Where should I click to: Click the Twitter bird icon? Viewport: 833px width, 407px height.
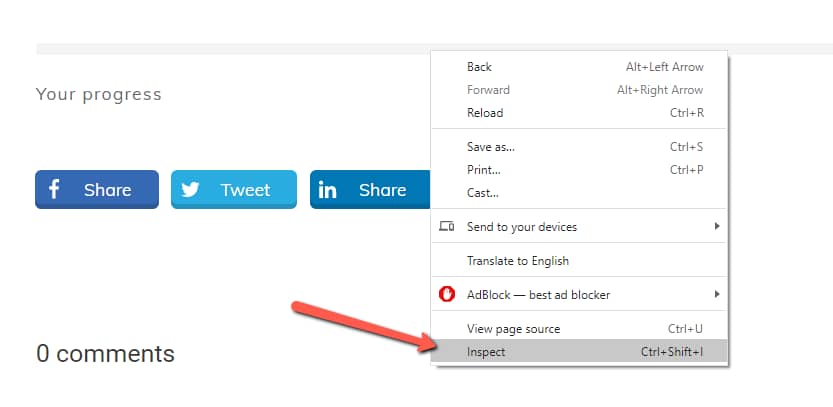[190, 189]
